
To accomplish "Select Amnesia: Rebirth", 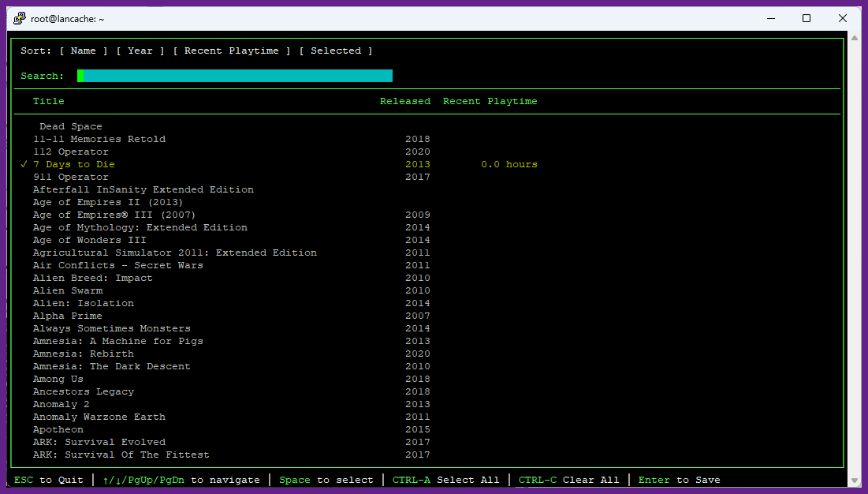I will click(83, 354).
